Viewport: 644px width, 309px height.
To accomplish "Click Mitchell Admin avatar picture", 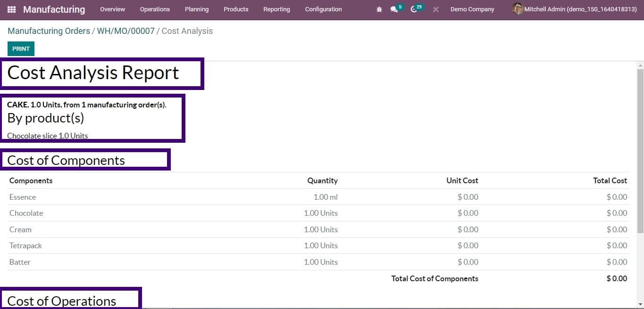I will pos(518,9).
